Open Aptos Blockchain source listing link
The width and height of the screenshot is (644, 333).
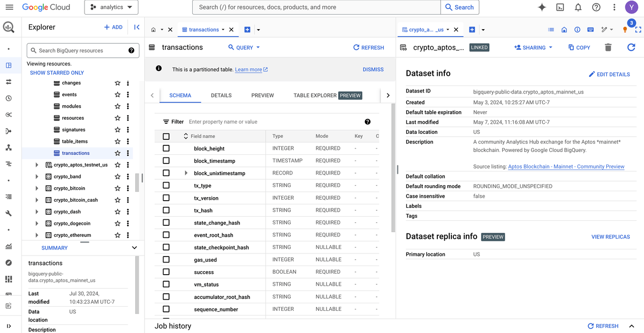pyautogui.click(x=566, y=166)
